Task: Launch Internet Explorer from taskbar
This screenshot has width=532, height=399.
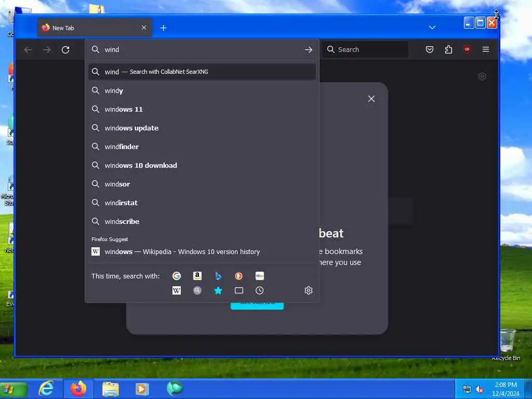Action: coord(46,389)
